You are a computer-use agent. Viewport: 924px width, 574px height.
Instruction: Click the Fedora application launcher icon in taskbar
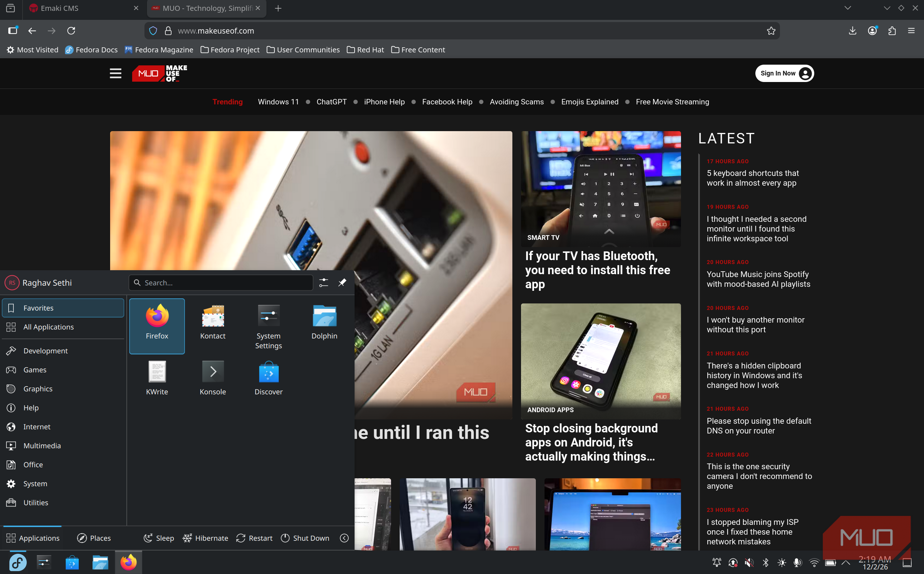[17, 562]
